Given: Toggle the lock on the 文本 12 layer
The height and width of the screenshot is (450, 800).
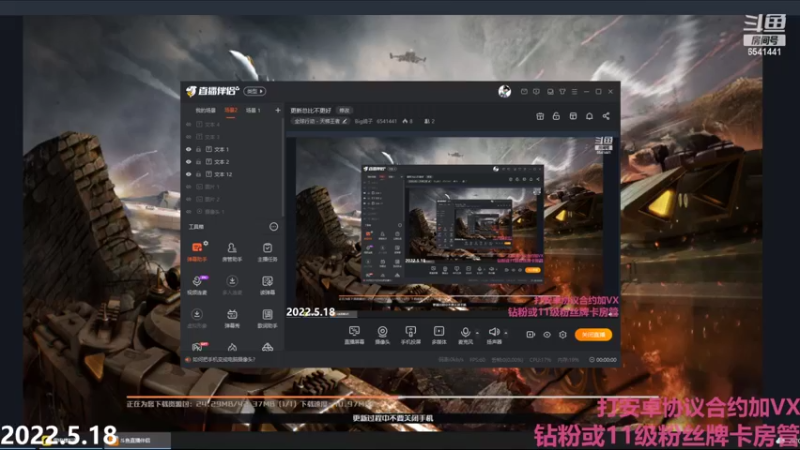Looking at the screenshot, I should pyautogui.click(x=198, y=174).
